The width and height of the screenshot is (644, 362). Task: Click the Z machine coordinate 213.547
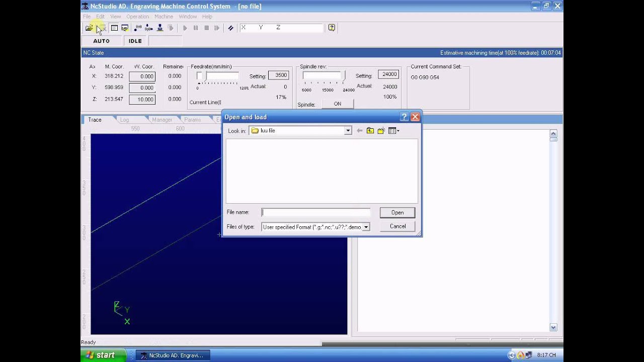tap(114, 99)
